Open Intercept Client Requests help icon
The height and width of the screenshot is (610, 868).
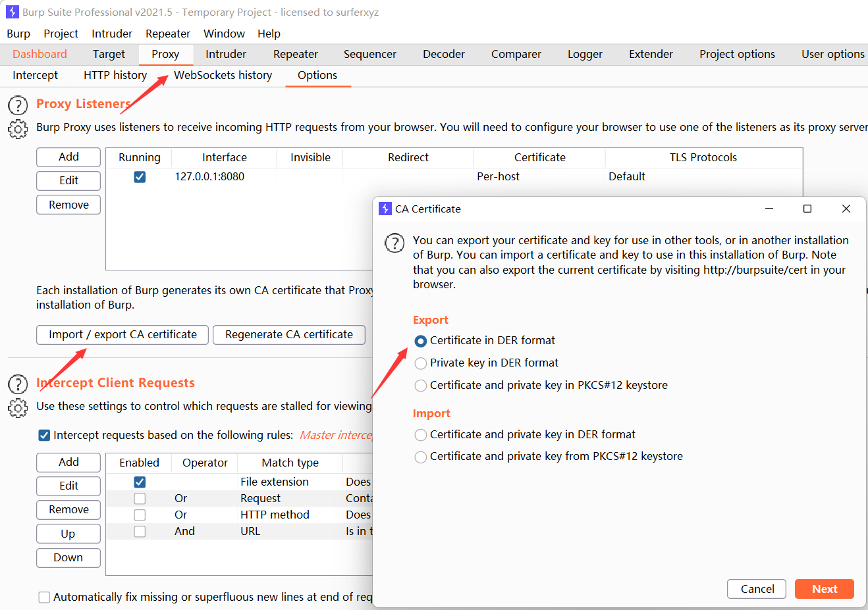tap(18, 384)
